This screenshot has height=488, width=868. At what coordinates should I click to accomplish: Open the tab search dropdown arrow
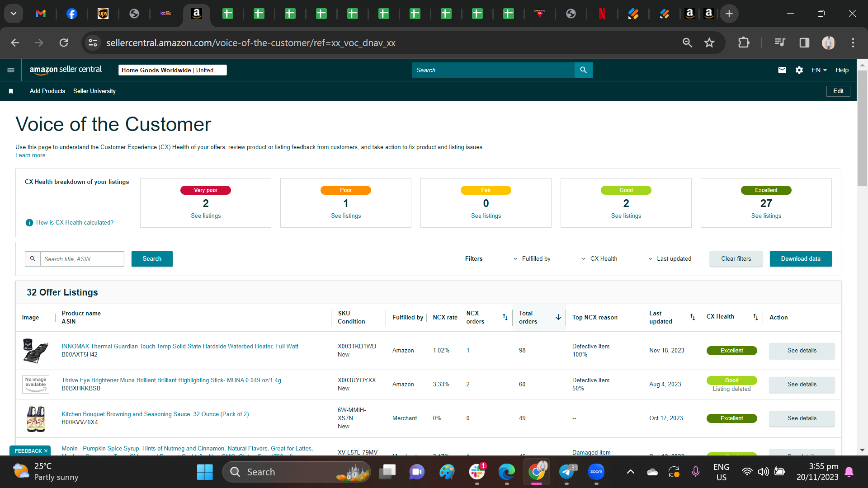click(x=14, y=14)
